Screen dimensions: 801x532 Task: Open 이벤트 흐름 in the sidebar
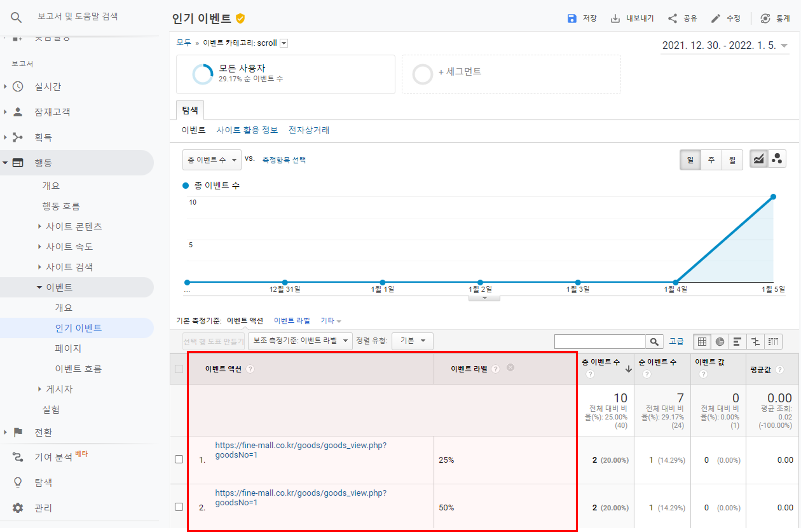click(x=78, y=368)
